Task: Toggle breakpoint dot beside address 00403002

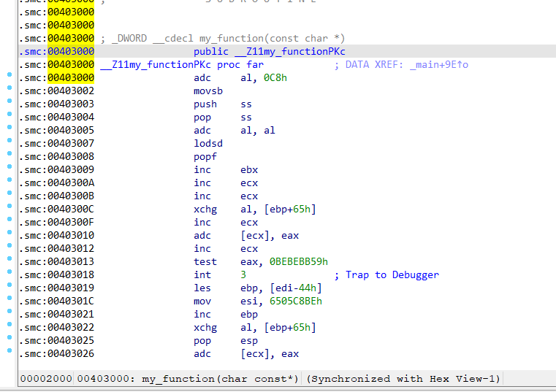Action: click(x=9, y=88)
